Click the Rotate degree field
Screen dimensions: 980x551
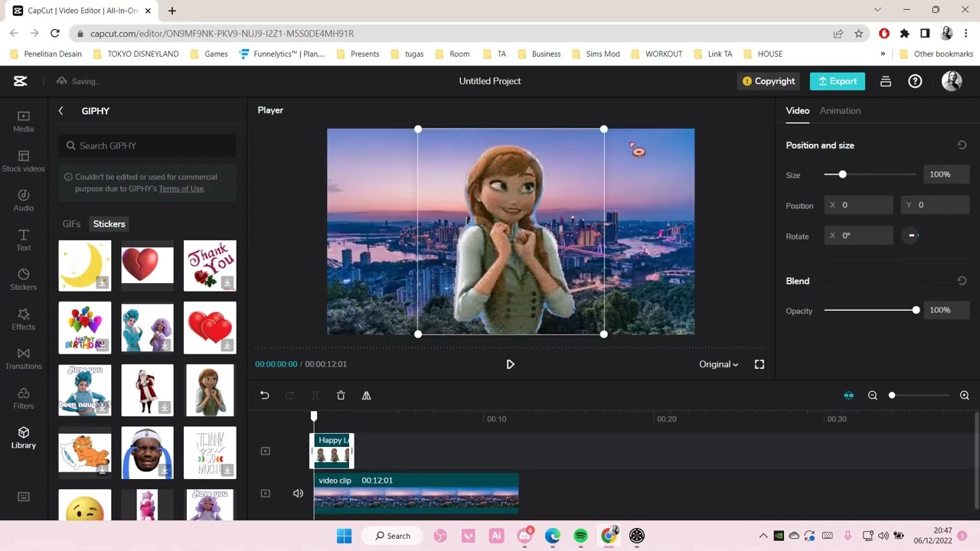pyautogui.click(x=859, y=236)
